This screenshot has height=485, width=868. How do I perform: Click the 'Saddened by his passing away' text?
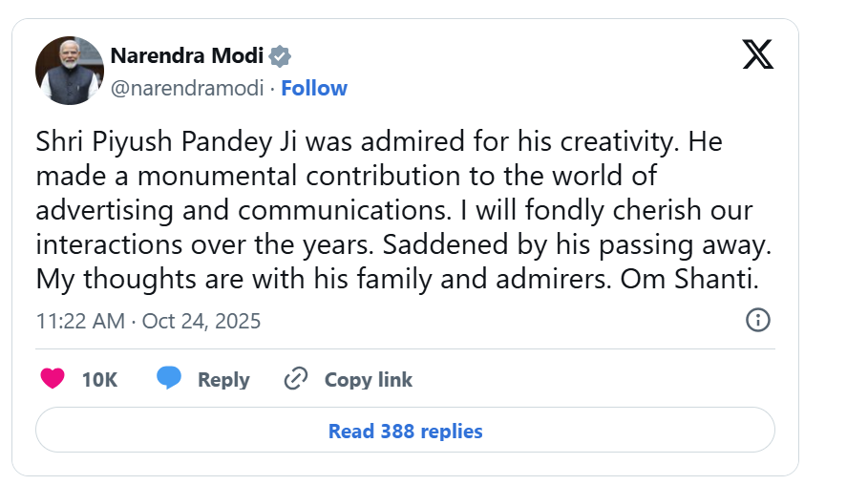[576, 246]
